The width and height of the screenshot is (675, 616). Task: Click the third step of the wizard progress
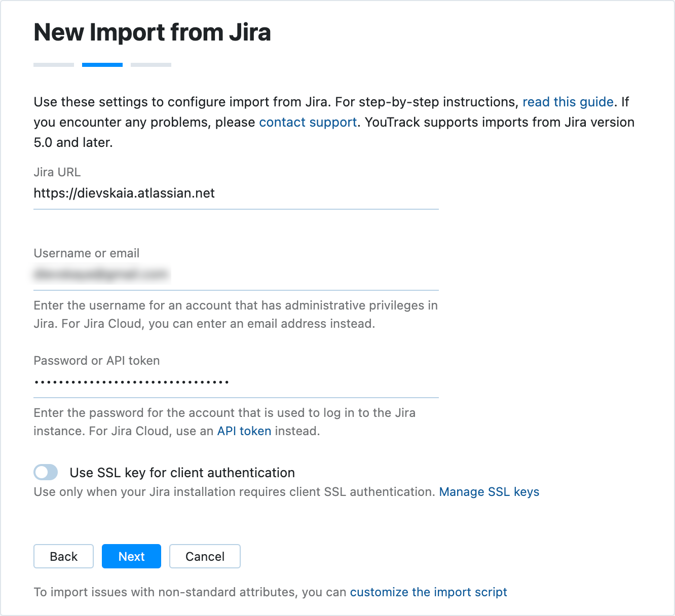point(151,64)
